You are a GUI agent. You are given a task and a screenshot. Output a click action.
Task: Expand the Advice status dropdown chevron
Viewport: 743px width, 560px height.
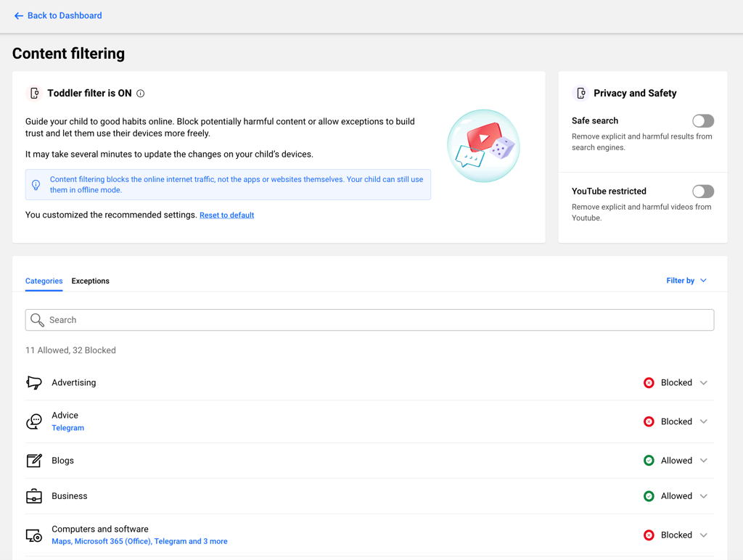(704, 421)
